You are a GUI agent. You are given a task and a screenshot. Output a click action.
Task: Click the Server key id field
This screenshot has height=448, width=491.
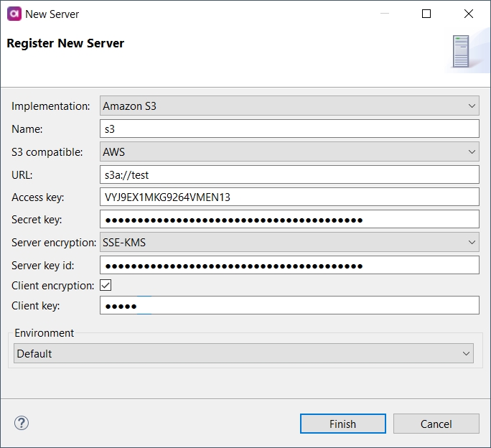[289, 266]
